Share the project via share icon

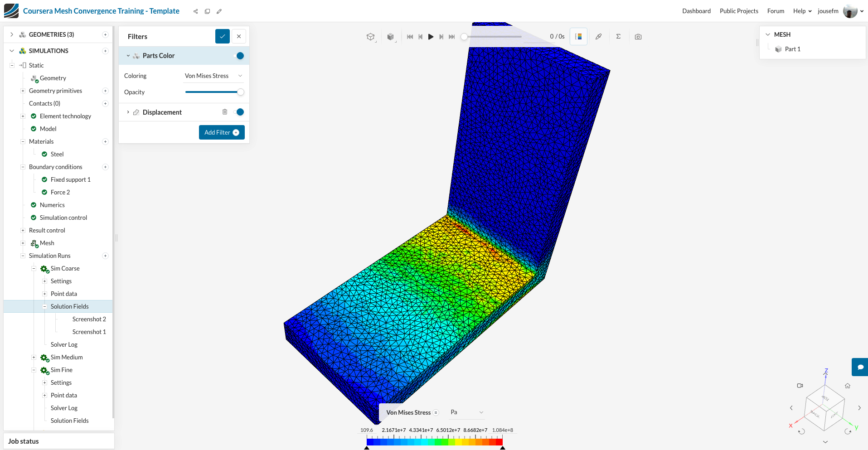tap(195, 11)
